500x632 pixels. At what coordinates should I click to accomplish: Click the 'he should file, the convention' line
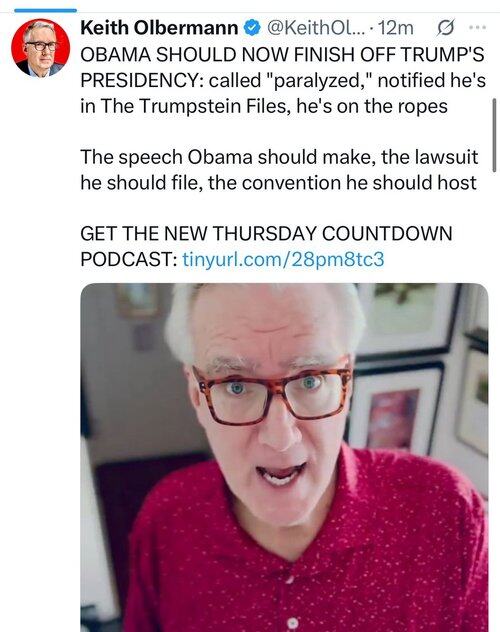click(278, 183)
